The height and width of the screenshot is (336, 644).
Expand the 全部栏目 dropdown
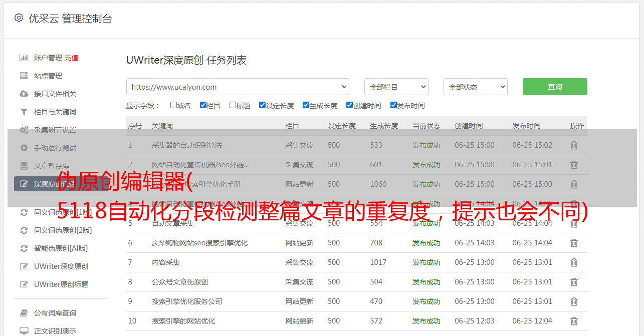(x=396, y=87)
